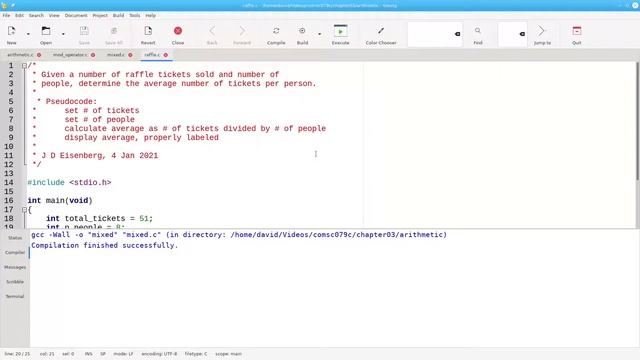
Task: Clear the toolbar search field
Action: (x=458, y=34)
